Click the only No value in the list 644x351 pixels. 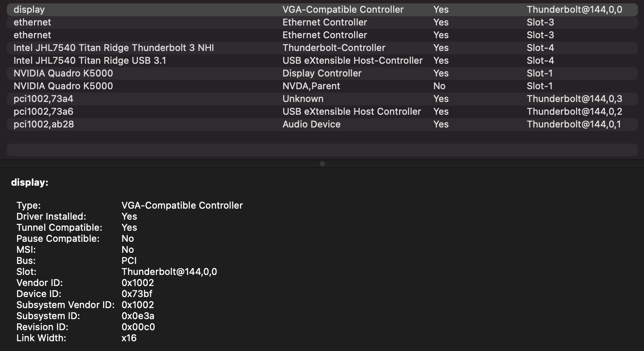pos(439,86)
